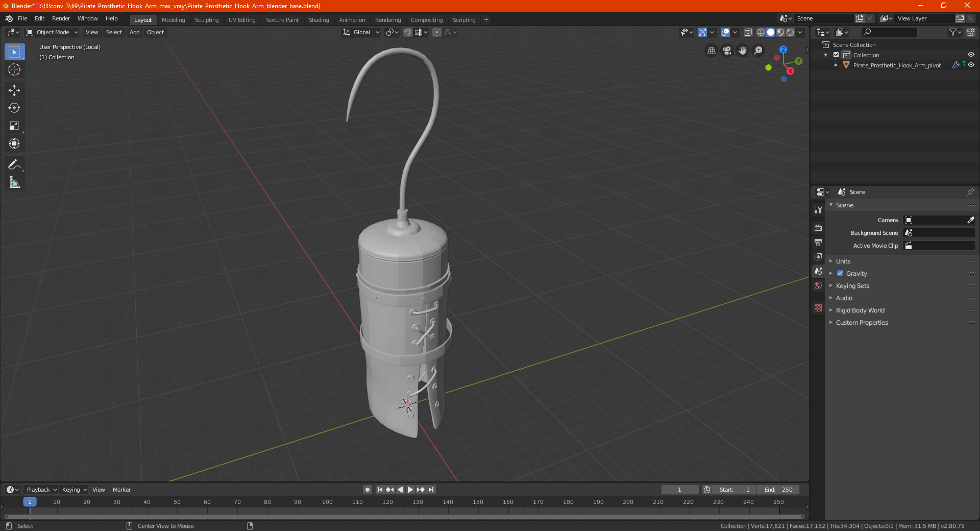
Task: Click the current frame number field
Action: 680,490
